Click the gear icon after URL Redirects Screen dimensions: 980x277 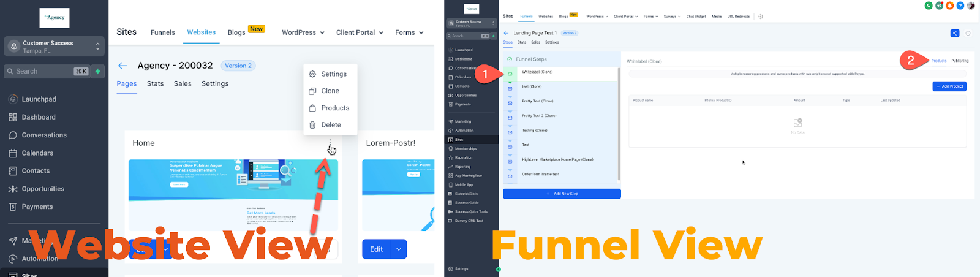tap(761, 17)
